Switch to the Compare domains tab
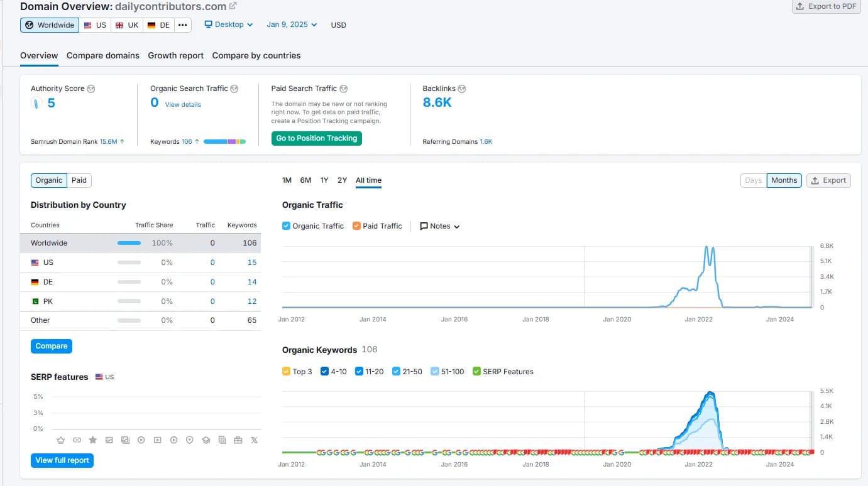The image size is (868, 486). [103, 56]
